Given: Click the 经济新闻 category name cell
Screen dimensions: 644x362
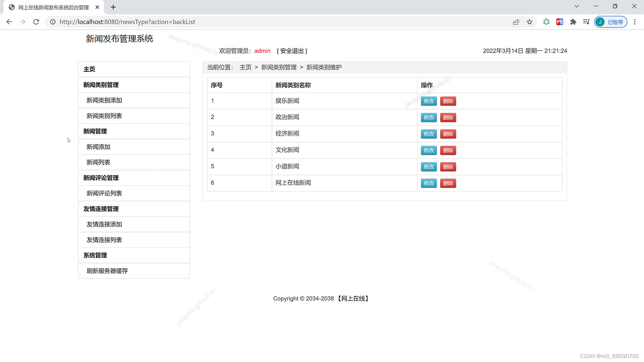Looking at the screenshot, I should tap(344, 134).
